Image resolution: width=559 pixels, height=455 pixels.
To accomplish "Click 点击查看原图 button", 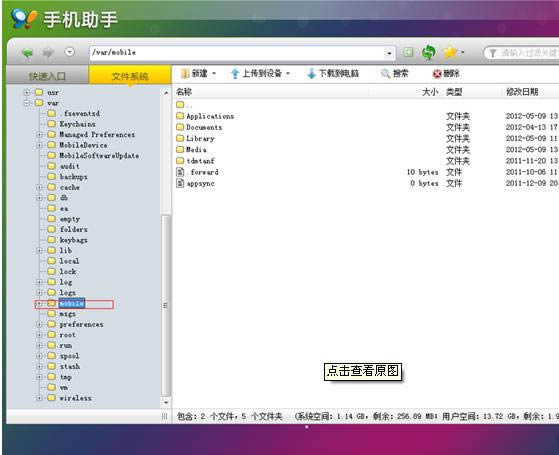I will 363,371.
